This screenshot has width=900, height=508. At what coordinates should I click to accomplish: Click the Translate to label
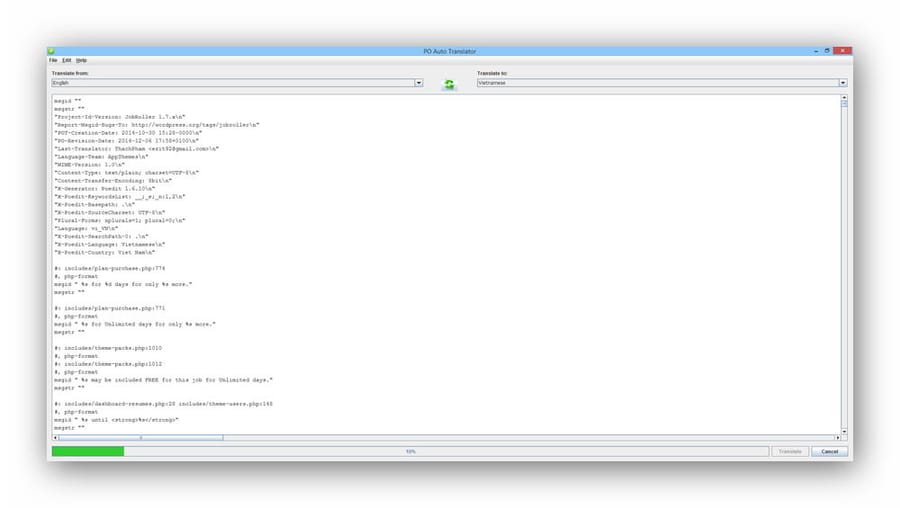tap(492, 73)
